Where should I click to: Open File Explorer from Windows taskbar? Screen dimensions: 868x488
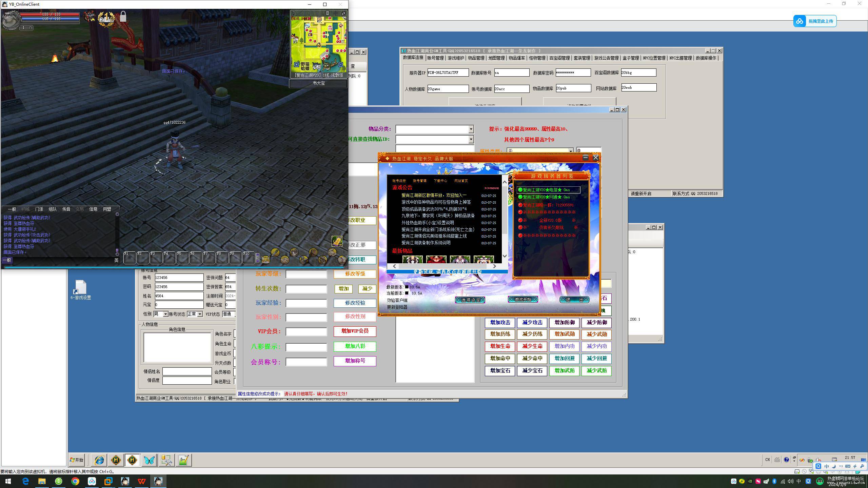42,481
